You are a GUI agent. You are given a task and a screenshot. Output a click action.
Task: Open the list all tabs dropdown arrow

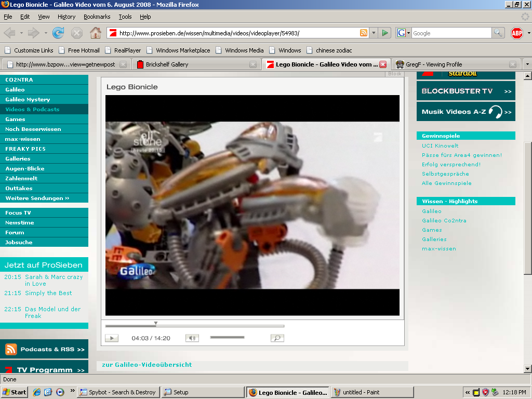[x=528, y=64]
